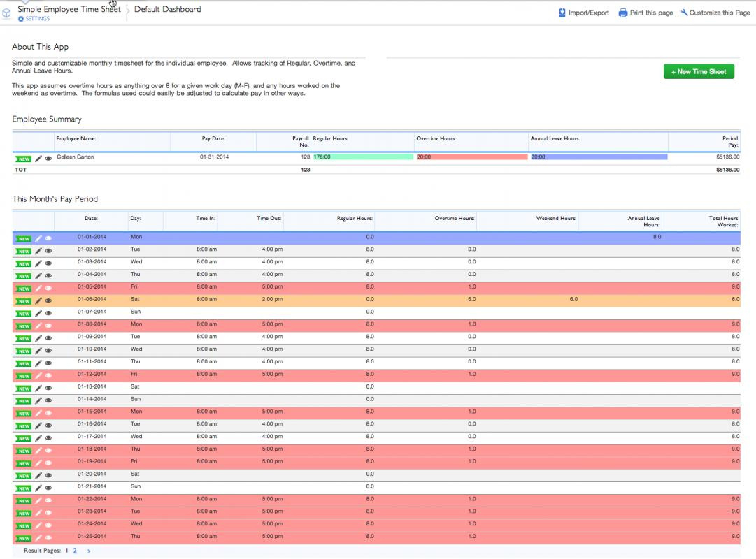The height and width of the screenshot is (559, 756).
Task: Edit the 01-06-2014 Saturday entry with pencil icon
Action: point(38,299)
